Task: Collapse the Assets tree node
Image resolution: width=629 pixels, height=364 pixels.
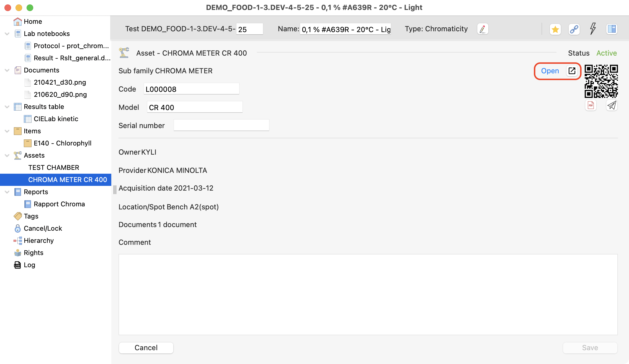Action: coord(7,155)
